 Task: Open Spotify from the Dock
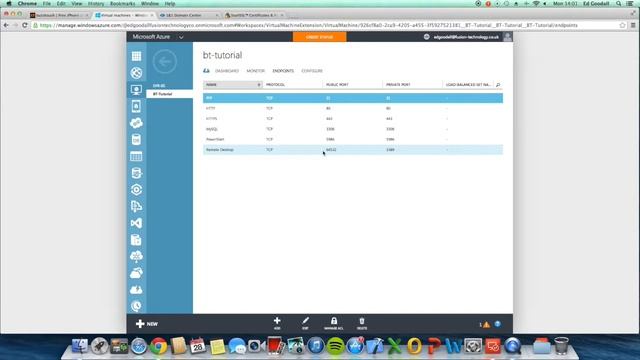tap(336, 346)
